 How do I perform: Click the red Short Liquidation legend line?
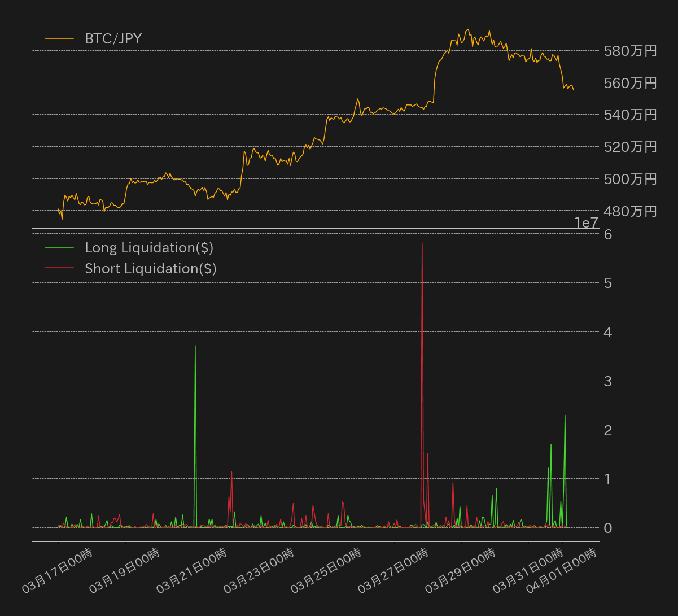(x=59, y=269)
